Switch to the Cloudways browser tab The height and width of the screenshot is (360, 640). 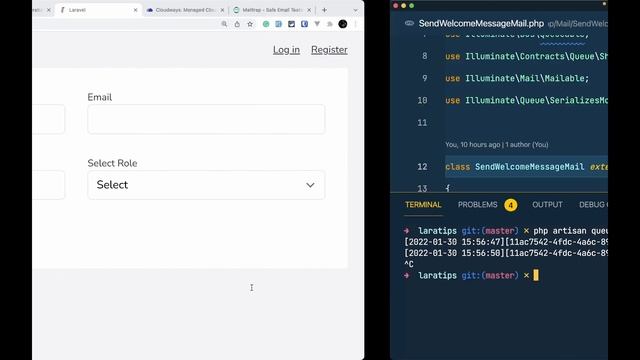click(x=185, y=10)
